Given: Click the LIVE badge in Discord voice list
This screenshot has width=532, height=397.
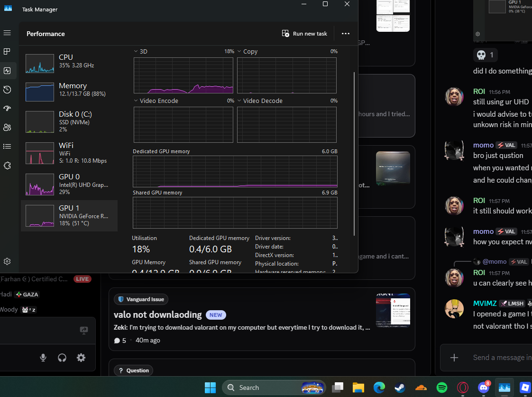Looking at the screenshot, I should 82,279.
